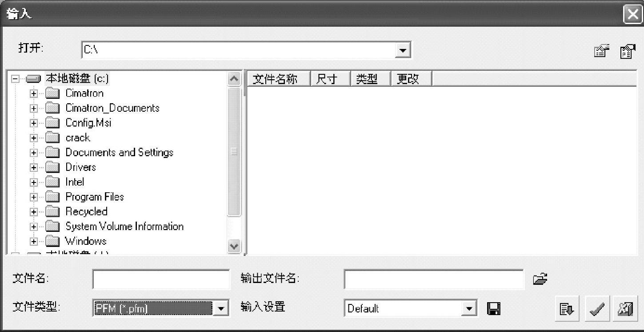644x332 pixels.
Task: Confirm with the checkmark icon button
Action: coord(596,309)
